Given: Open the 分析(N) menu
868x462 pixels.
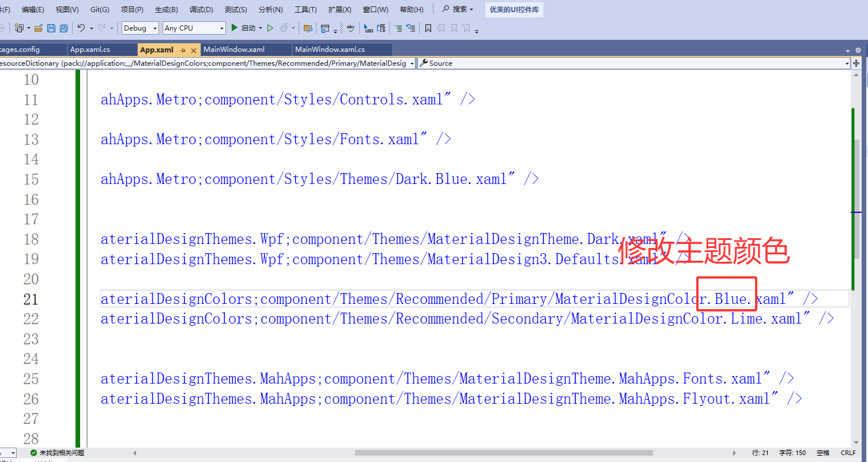Looking at the screenshot, I should 271,9.
